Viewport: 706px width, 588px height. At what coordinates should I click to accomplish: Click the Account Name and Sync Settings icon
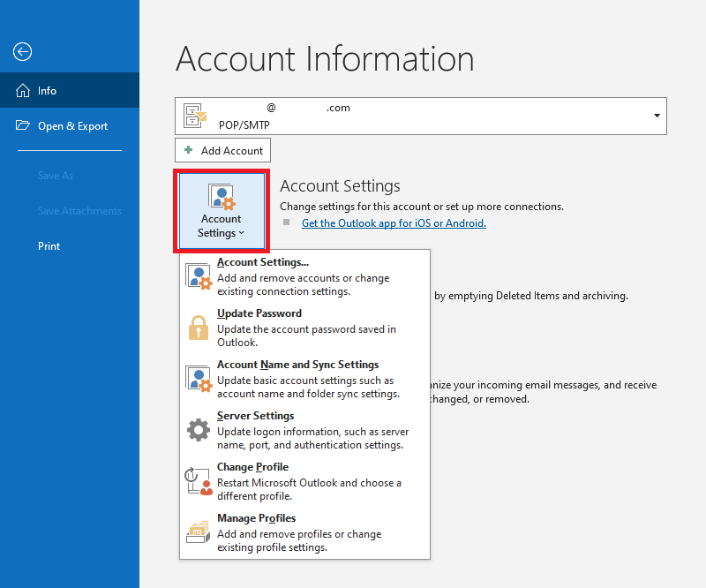[198, 379]
